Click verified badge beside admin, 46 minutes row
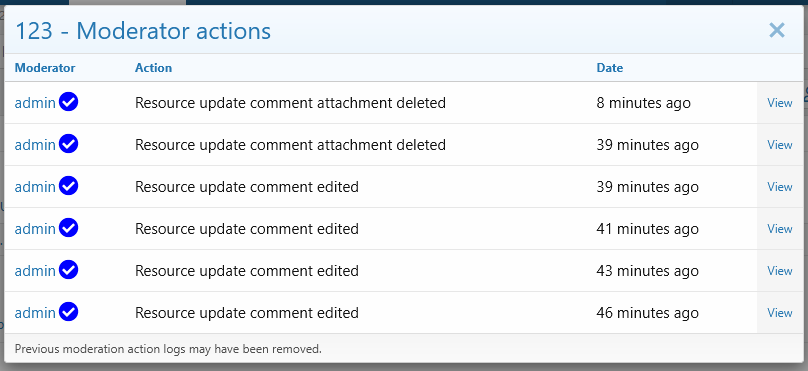 point(69,312)
